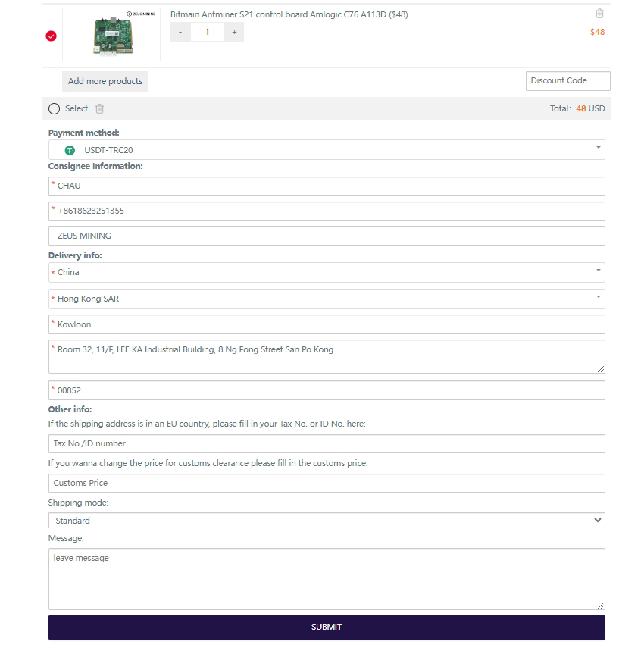Click the leave message text area
Screen dimensions: 644x645
coord(327,579)
